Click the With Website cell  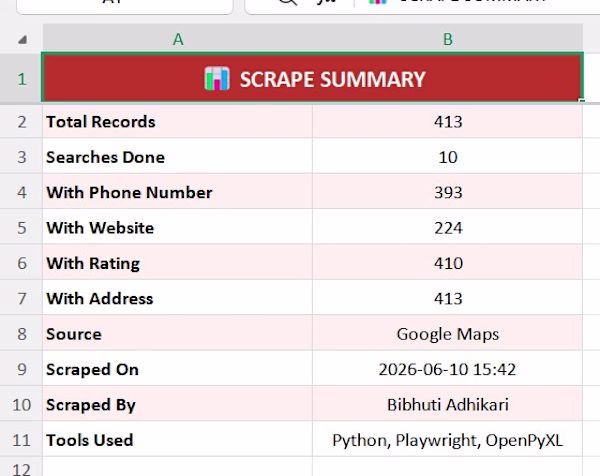point(178,228)
